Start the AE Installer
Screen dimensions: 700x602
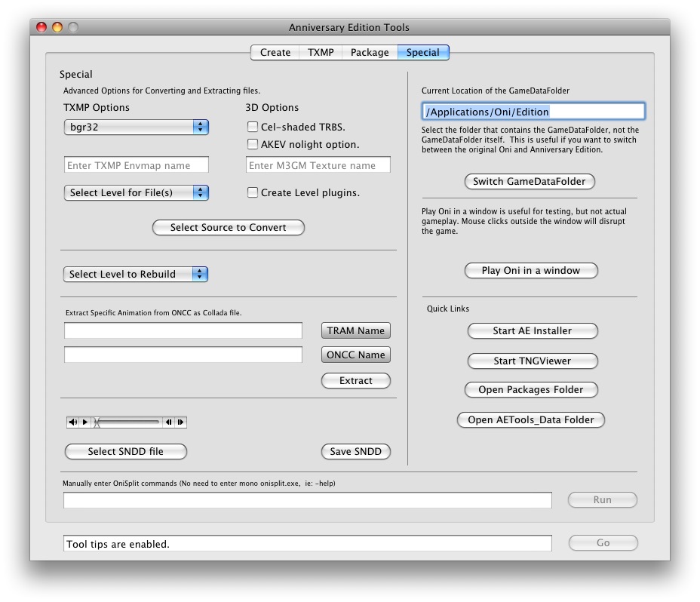click(x=532, y=330)
